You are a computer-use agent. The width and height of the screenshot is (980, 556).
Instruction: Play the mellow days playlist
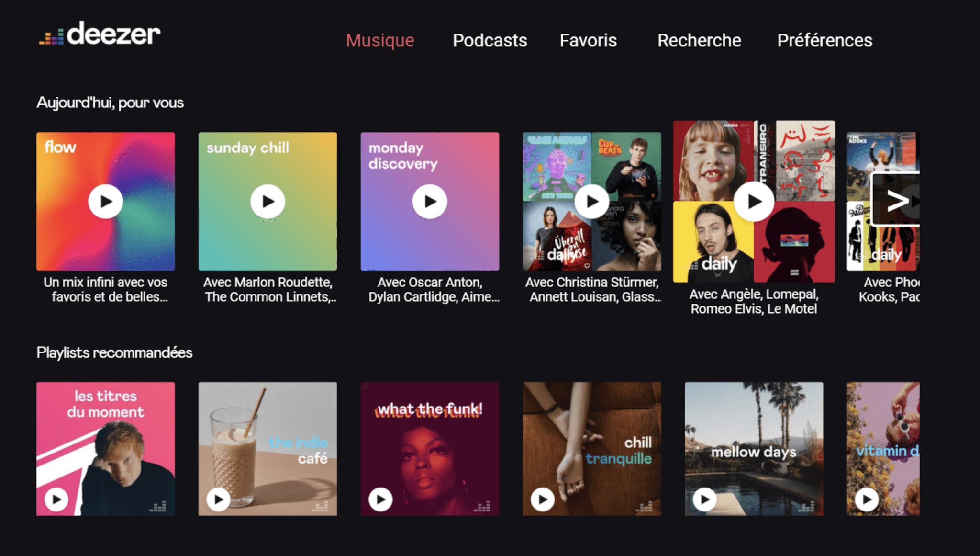click(x=705, y=499)
